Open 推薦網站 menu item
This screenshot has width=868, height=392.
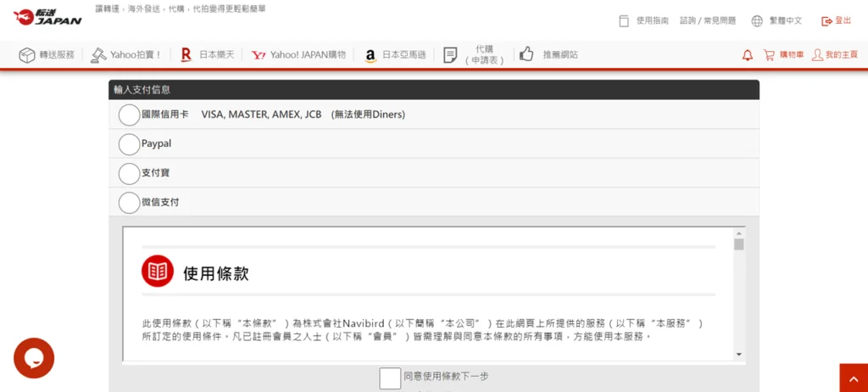[560, 55]
